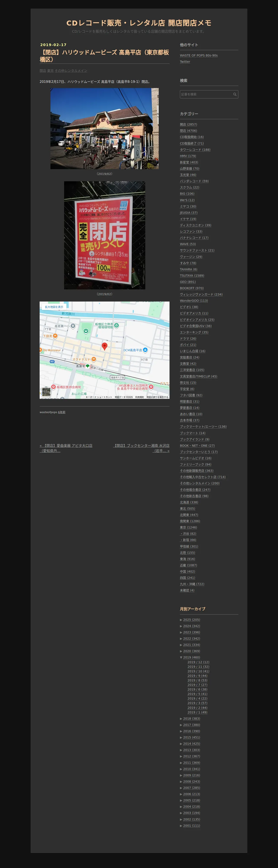Click the satellite view thumbnail on map
Screen dimensions: 278x868
pyautogui.click(x=46, y=392)
